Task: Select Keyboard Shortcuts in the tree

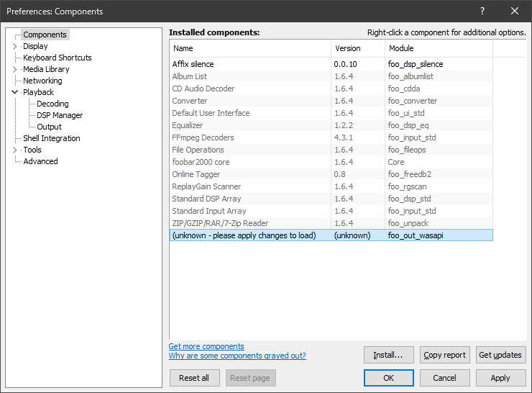Action: tap(57, 58)
